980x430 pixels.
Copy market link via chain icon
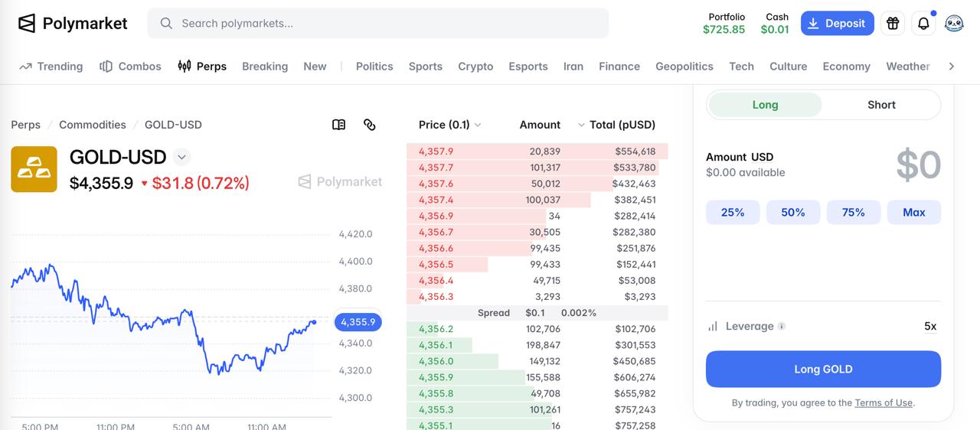click(370, 125)
